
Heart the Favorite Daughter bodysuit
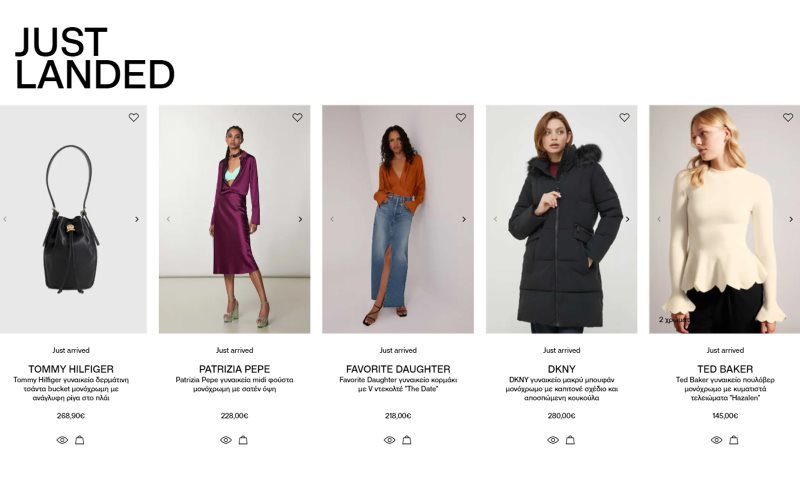click(461, 117)
